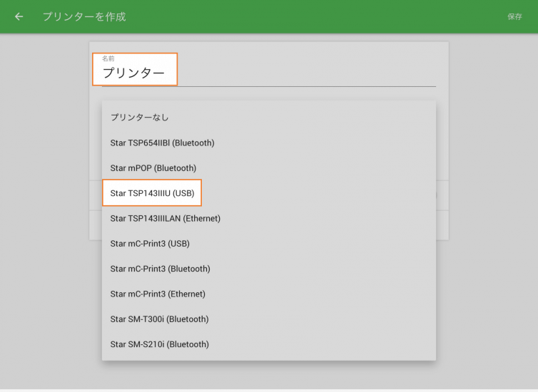Select プリンターなし option

pos(269,118)
